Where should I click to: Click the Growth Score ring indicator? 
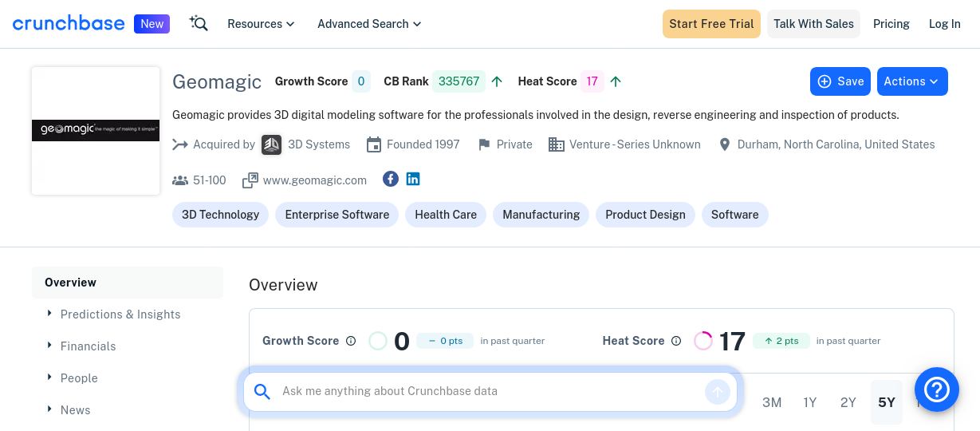point(378,341)
